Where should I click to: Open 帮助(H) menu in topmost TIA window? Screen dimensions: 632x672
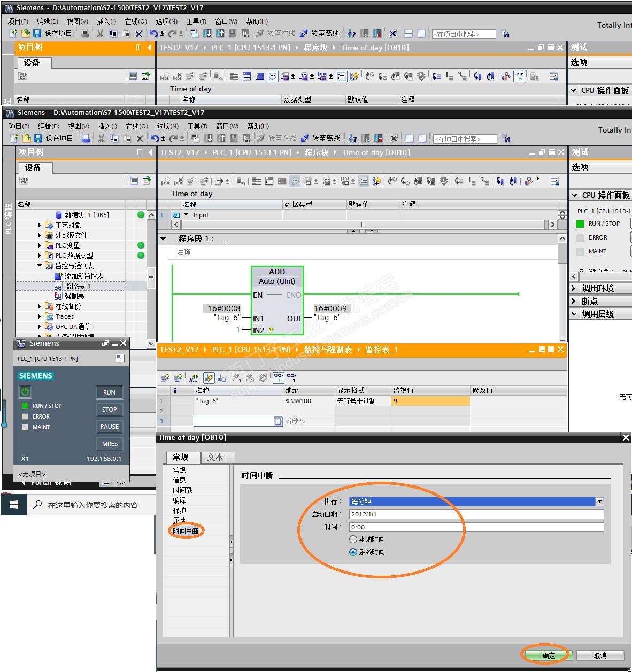pos(257,21)
